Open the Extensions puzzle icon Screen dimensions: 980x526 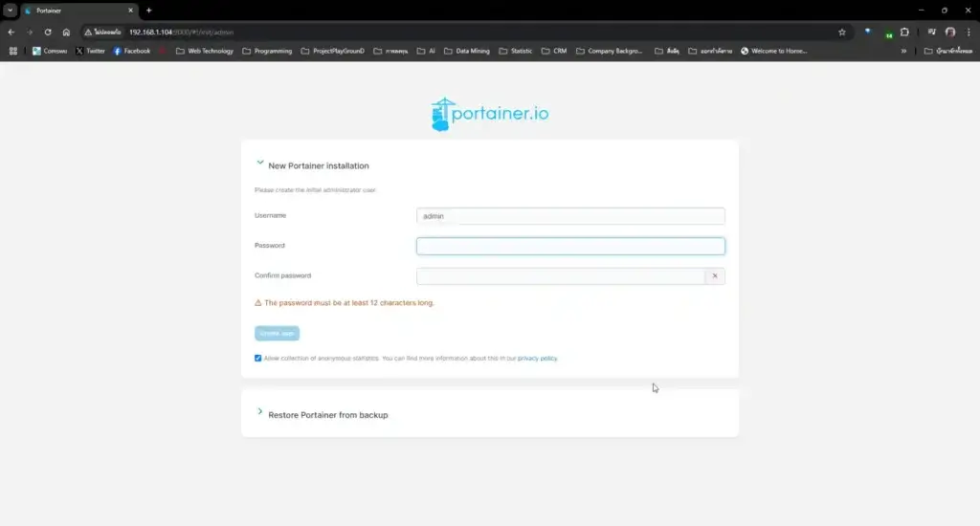904,32
